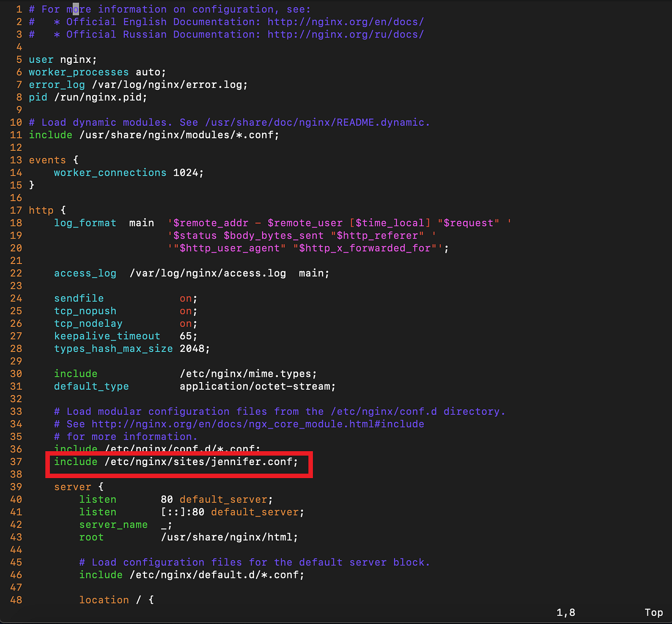
Task: Click 'listen 80 default_server' line
Action: coord(176,500)
